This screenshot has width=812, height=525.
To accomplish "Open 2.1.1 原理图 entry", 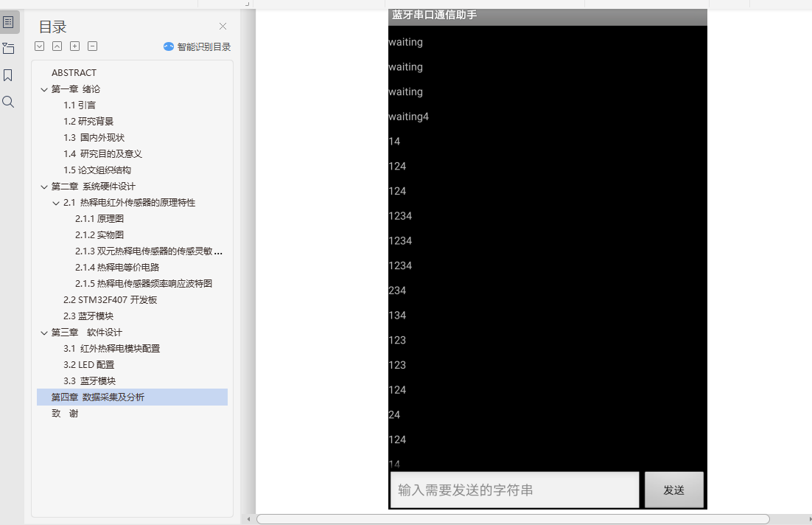I will click(99, 219).
